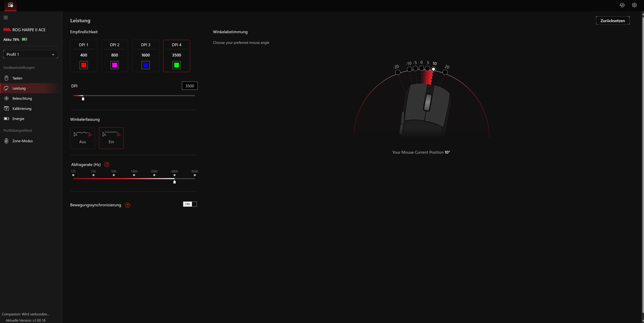Click the update sync icon top right
The width and height of the screenshot is (644, 323).
[x=622, y=5]
